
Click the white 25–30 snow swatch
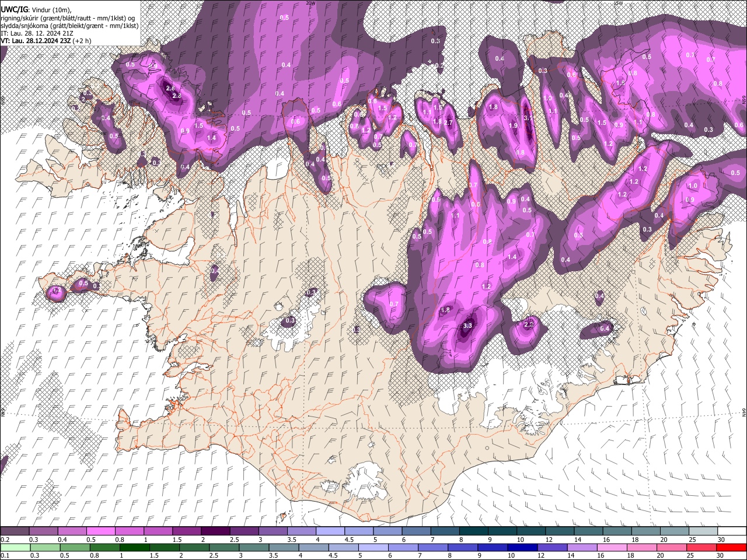[703, 531]
